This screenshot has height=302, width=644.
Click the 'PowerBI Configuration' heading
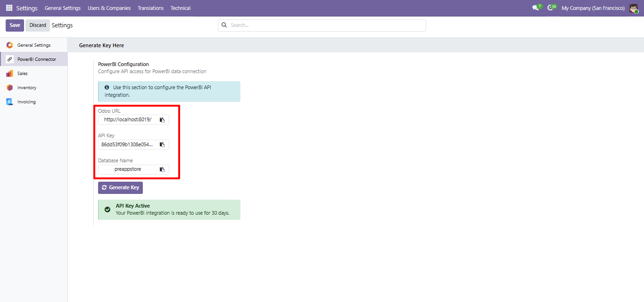[x=124, y=64]
